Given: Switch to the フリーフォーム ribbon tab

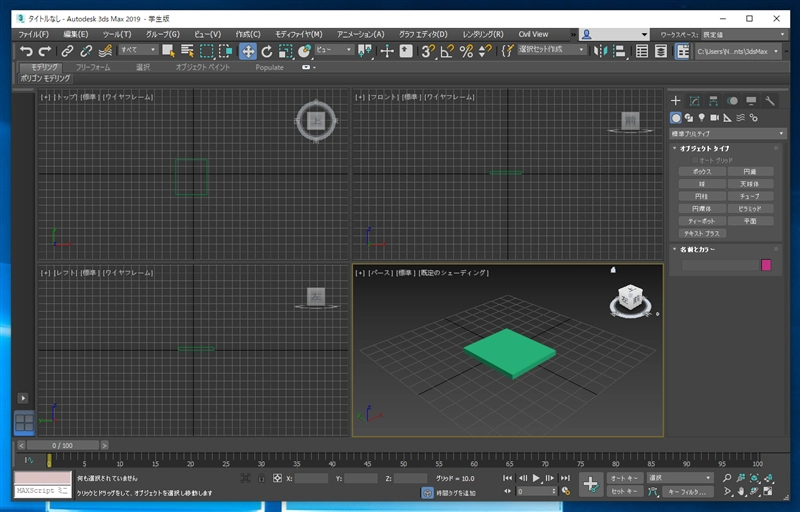Looking at the screenshot, I should [93, 67].
